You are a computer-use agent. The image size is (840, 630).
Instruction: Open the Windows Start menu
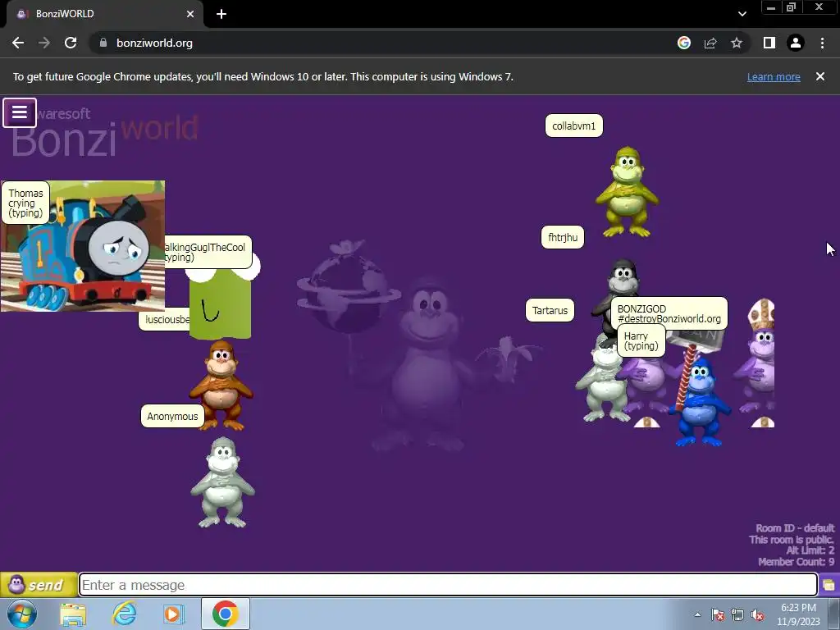click(21, 614)
